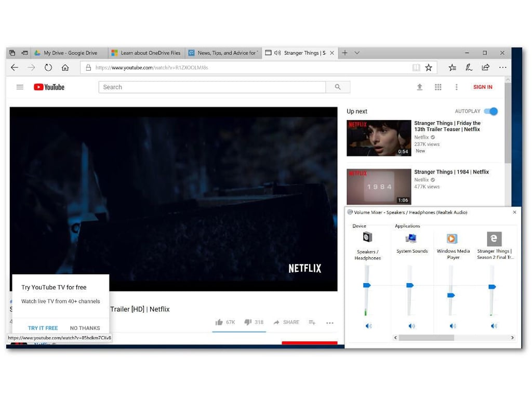Click Stranger Things Edge icon in mixer
The image size is (532, 396).
pyautogui.click(x=494, y=239)
